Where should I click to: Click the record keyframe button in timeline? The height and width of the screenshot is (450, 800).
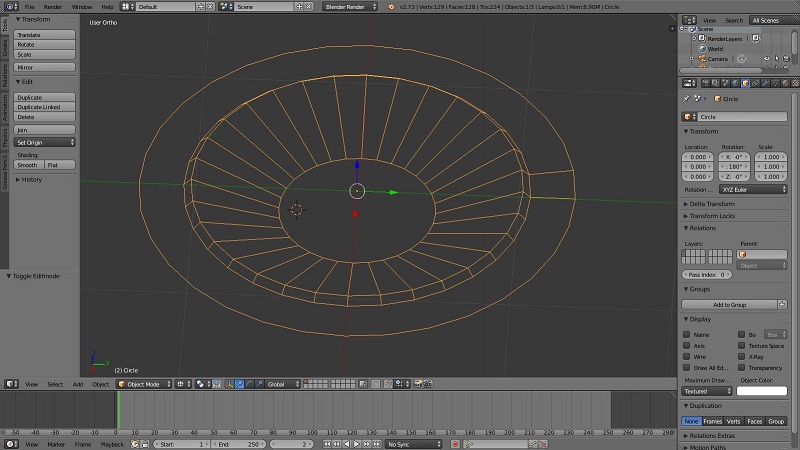pos(454,444)
